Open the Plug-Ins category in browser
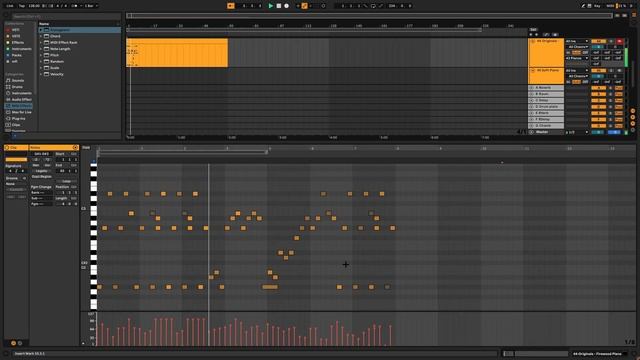This screenshot has height=360, width=640. point(18,118)
